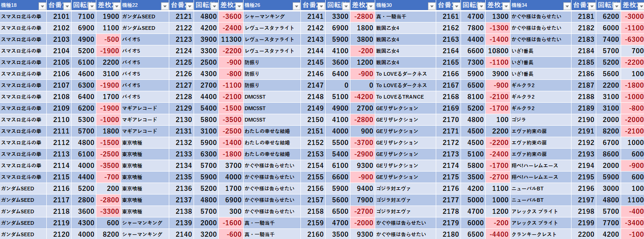Open the 機種30 column filter dropdown
Image resolution: width=644 pixels, height=239 pixels.
[431, 6]
